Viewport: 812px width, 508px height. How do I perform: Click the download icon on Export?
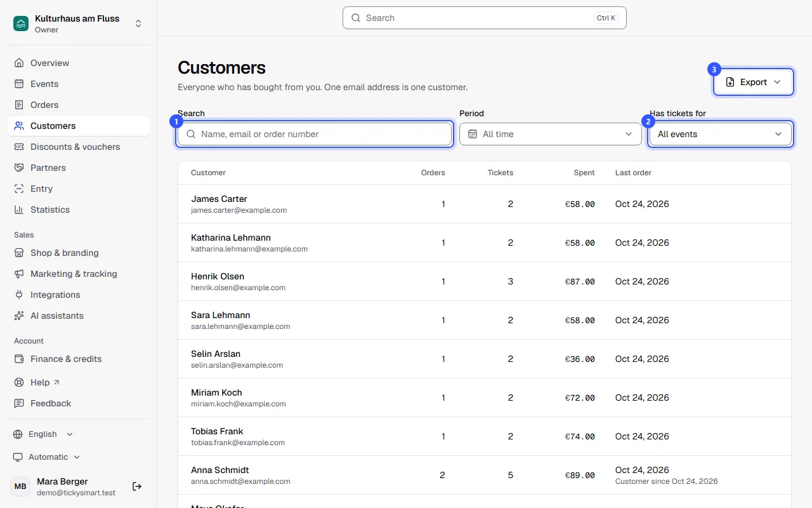tap(730, 82)
